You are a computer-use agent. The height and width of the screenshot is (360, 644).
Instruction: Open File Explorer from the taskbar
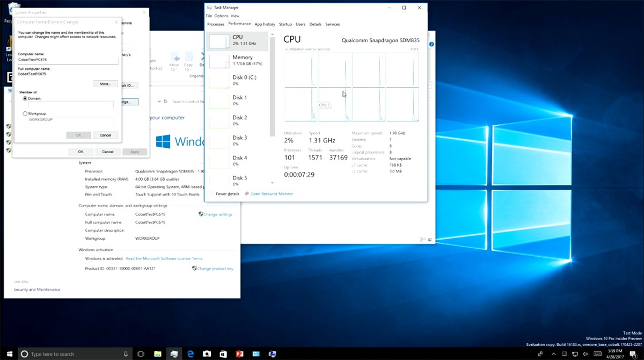158,354
